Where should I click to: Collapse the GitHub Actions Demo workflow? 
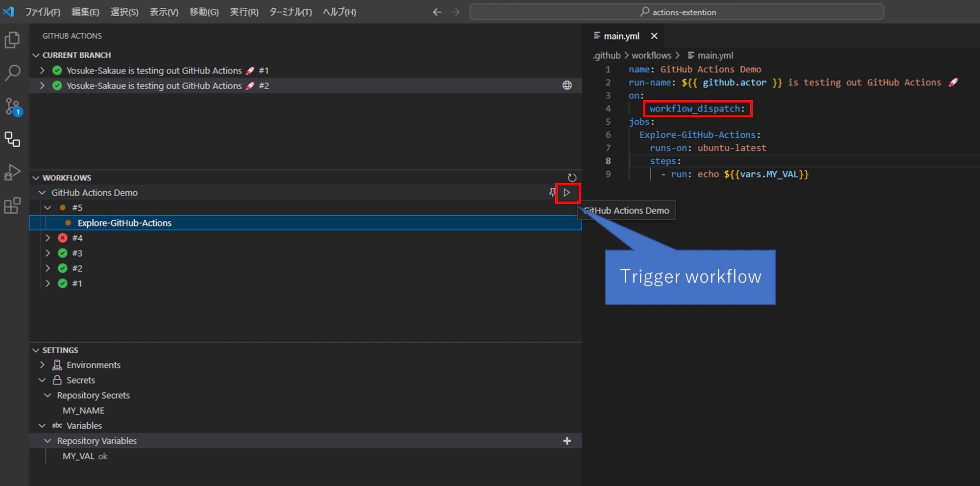[x=42, y=193]
